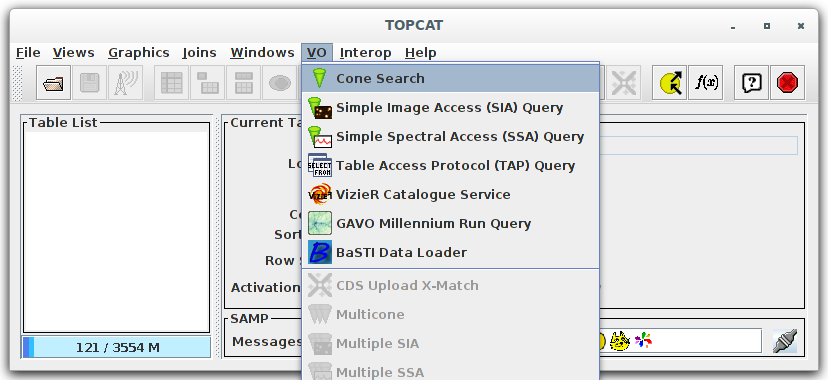828x380 pixels.
Task: Open the Interop menu
Action: click(x=365, y=53)
